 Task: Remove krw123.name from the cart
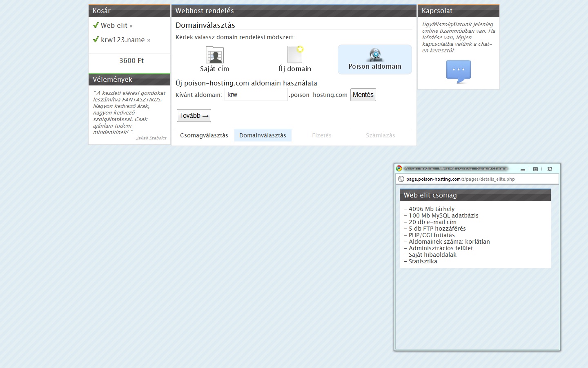(x=149, y=40)
